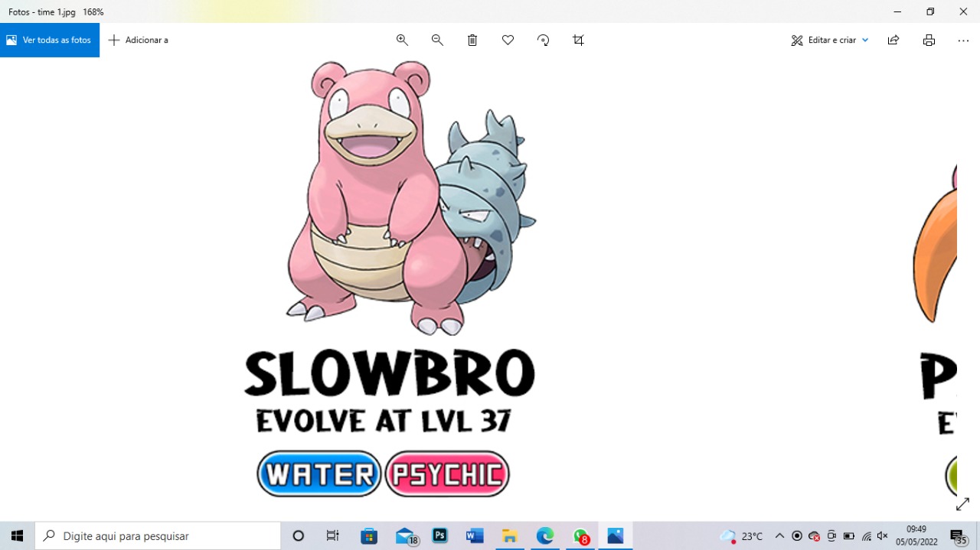Open the notification center icon

point(959,535)
